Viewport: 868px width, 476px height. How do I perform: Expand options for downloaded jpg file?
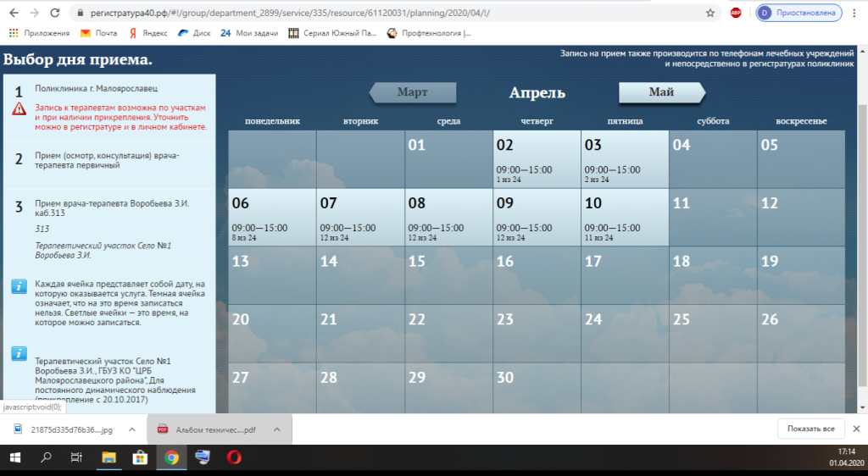tap(131, 429)
